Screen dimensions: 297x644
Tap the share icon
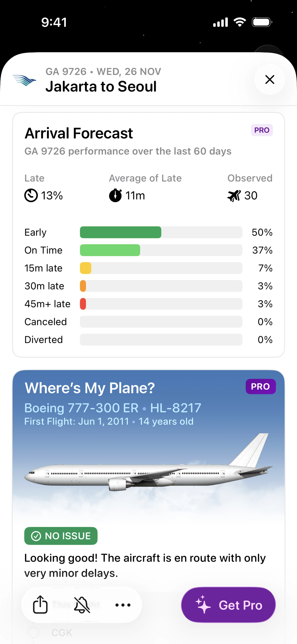pos(40,605)
